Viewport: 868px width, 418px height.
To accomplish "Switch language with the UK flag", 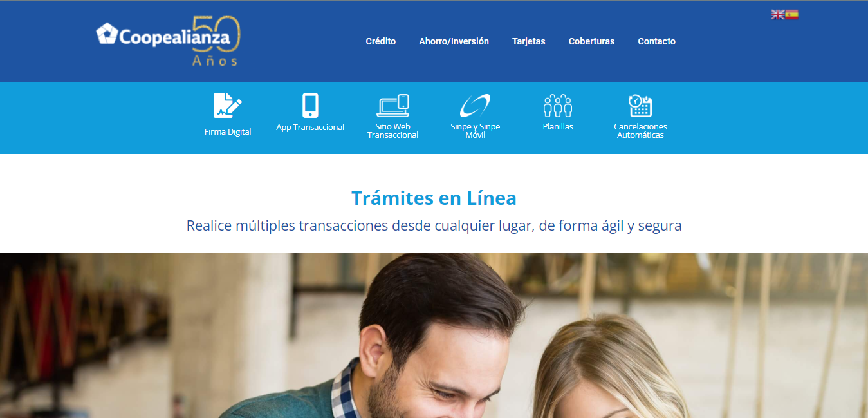I will point(777,14).
